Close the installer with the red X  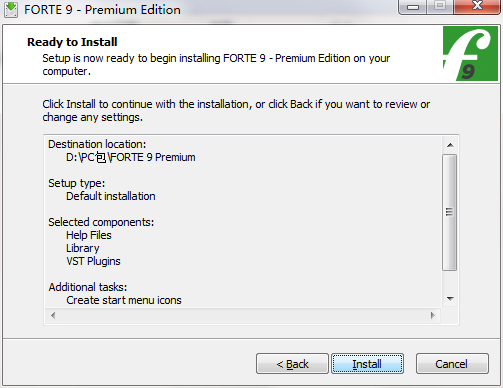pos(477,6)
